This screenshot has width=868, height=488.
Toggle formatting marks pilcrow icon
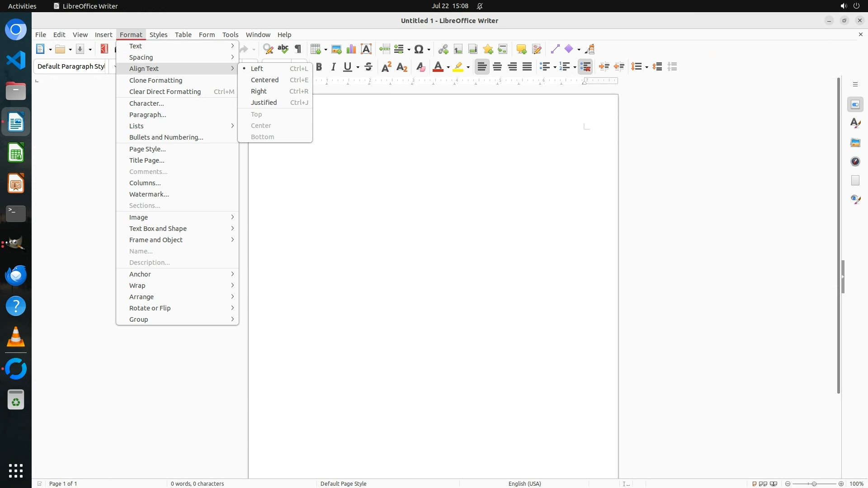click(x=298, y=49)
